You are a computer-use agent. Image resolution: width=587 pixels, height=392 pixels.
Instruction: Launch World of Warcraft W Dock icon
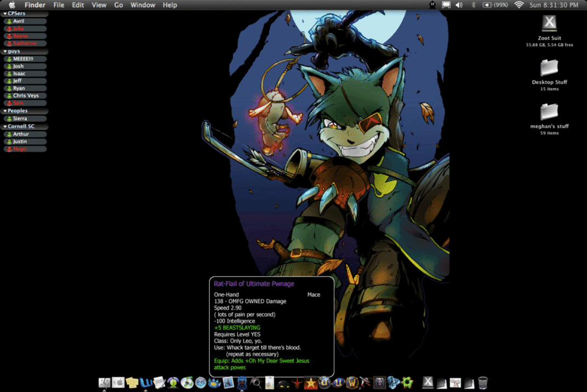352,383
